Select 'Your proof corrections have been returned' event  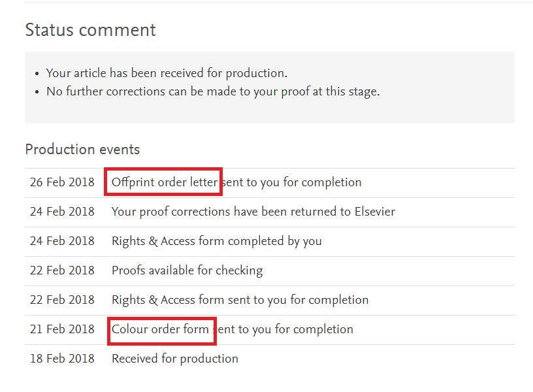[253, 212]
